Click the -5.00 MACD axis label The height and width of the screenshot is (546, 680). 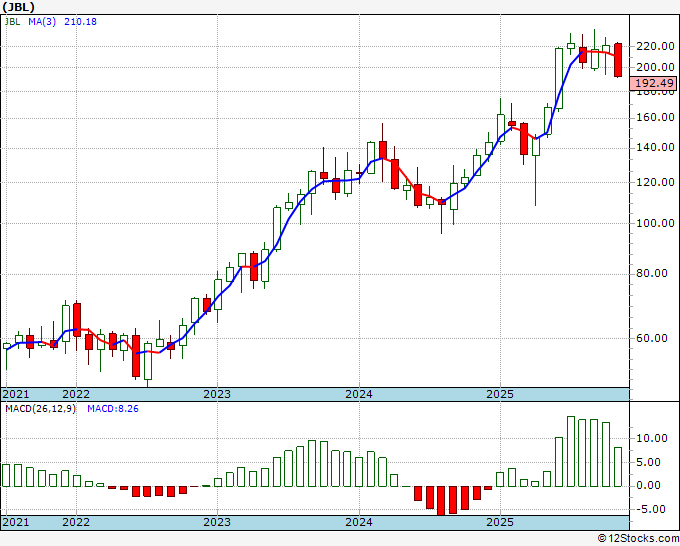pos(652,509)
